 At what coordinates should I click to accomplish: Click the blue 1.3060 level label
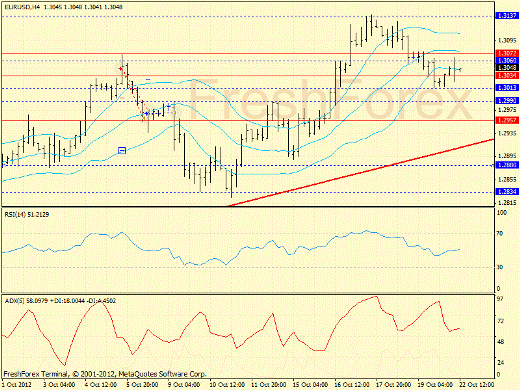(x=507, y=61)
